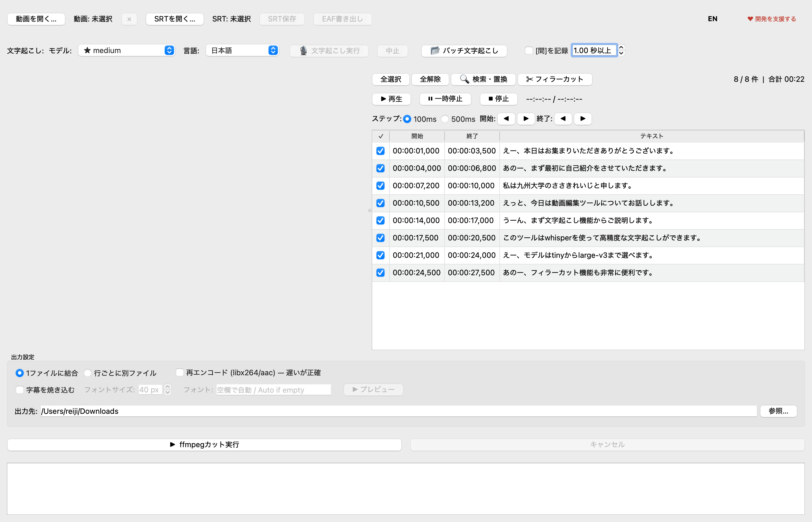Screen dimensions: 812x522
Task: Click the フォント name input field
Action: tap(273, 390)
